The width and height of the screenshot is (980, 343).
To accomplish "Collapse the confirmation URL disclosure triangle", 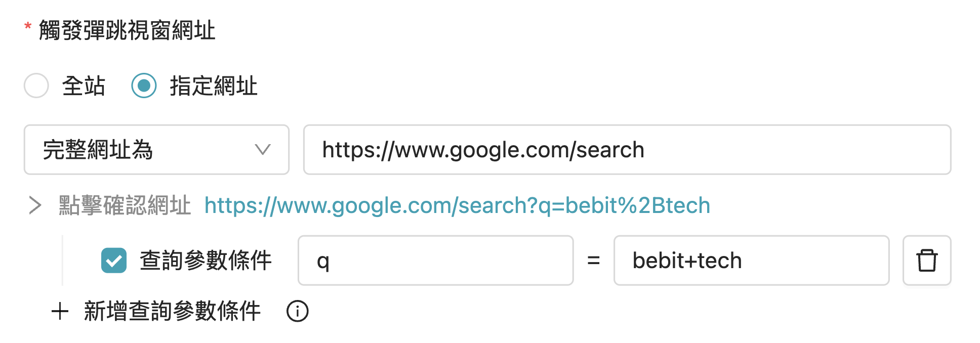I will point(35,205).
